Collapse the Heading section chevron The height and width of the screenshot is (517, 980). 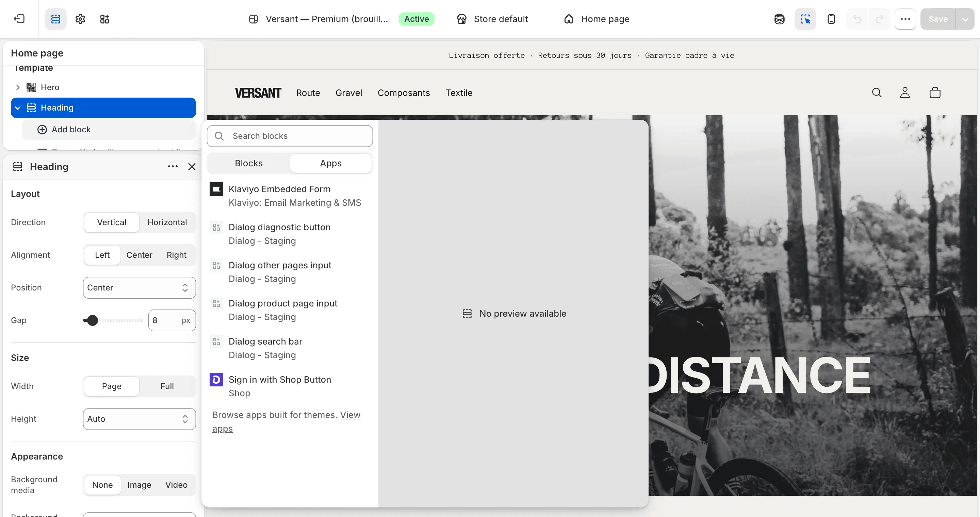pyautogui.click(x=17, y=108)
